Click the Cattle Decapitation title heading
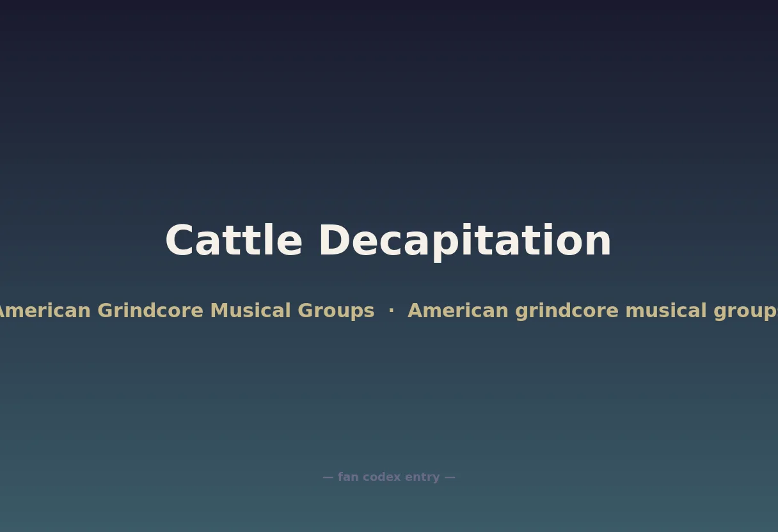This screenshot has width=778, height=532. [388, 241]
